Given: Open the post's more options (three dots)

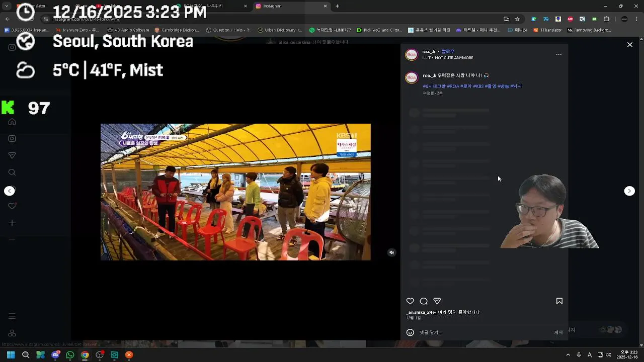Looking at the screenshot, I should point(558,55).
